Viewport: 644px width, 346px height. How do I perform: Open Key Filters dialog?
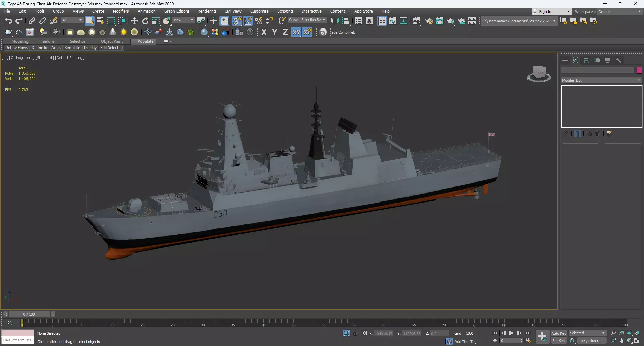click(x=592, y=341)
